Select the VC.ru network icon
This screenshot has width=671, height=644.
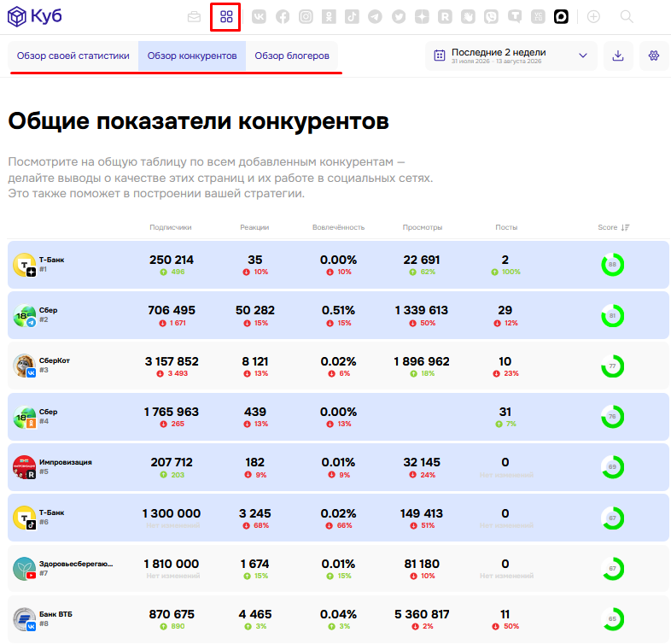pyautogui.click(x=538, y=17)
